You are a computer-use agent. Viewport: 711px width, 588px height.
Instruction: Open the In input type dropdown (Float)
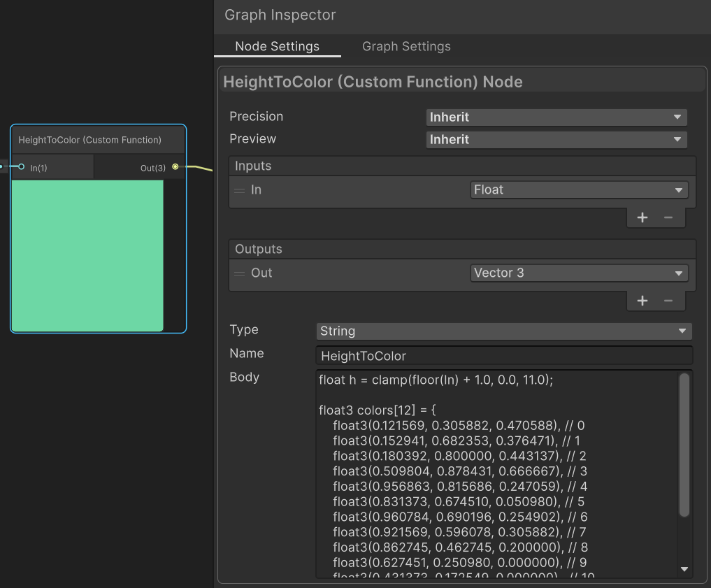pyautogui.click(x=579, y=189)
